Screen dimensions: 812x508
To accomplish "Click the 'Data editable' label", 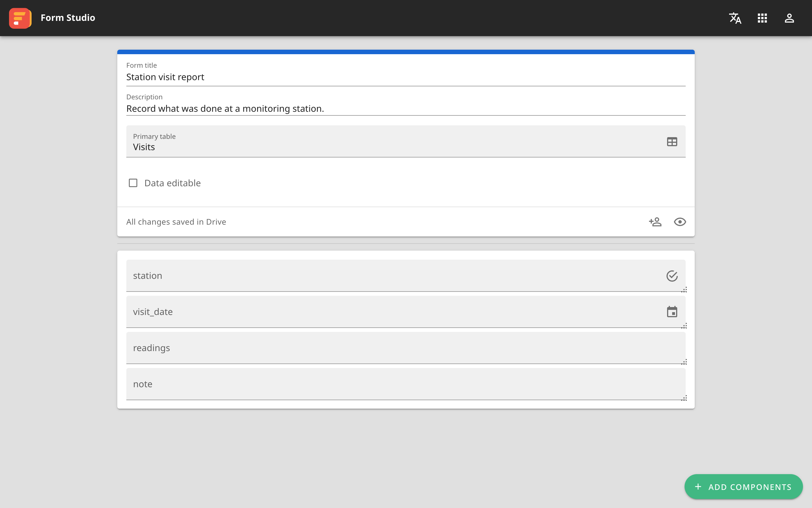I will 173,183.
